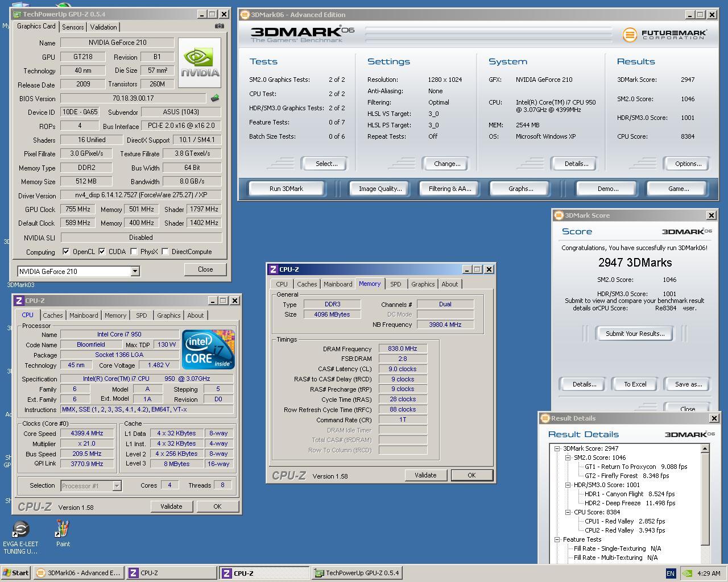Click the Result Details title bar icon
728x582 pixels.
545,418
